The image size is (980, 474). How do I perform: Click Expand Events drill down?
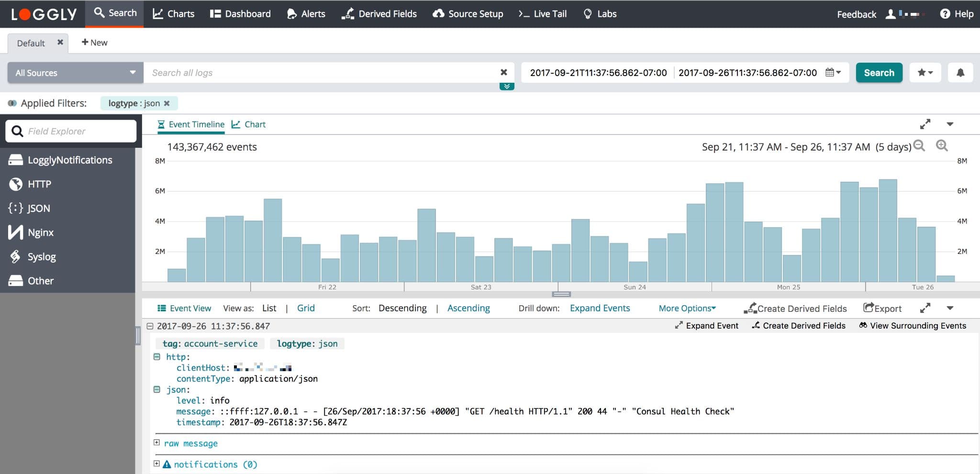600,309
